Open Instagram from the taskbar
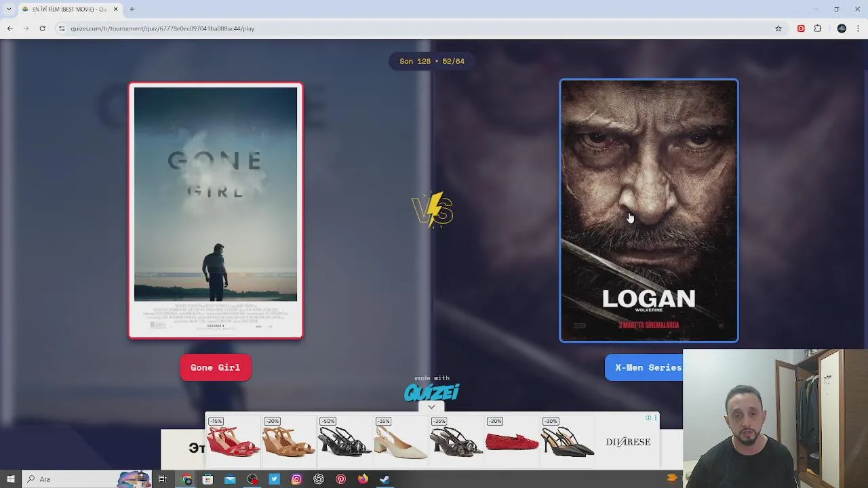Screen dimensions: 868x488 [x=296, y=479]
